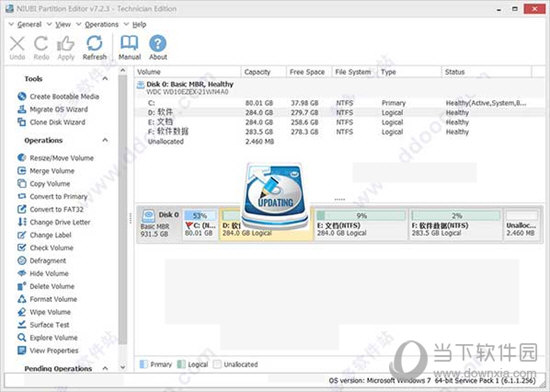Select Convert to Primary
This screenshot has height=392, width=550.
pos(52,196)
